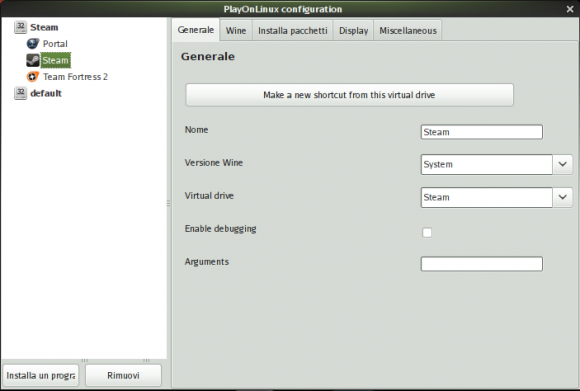This screenshot has width=580, height=391.
Task: Click the Nome label
Action: (196, 129)
